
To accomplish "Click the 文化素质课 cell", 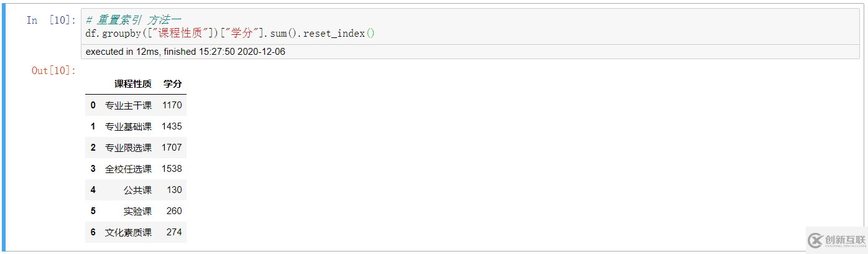I will coord(128,232).
